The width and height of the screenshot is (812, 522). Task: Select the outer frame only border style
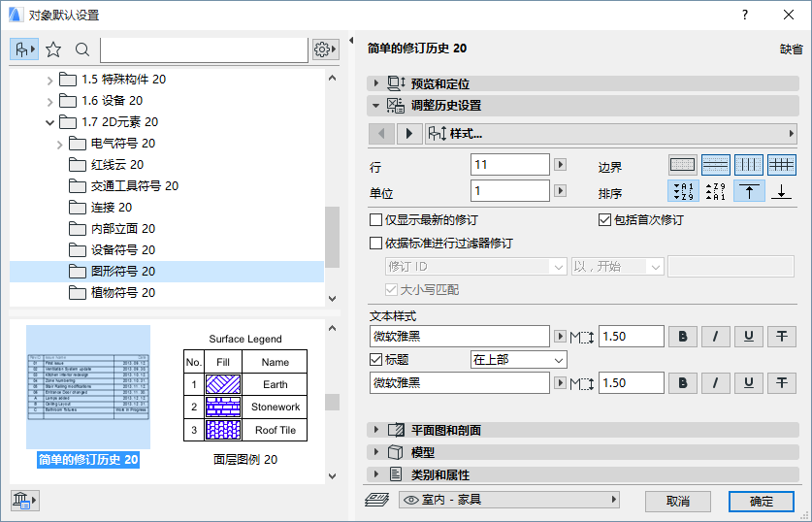pos(683,165)
